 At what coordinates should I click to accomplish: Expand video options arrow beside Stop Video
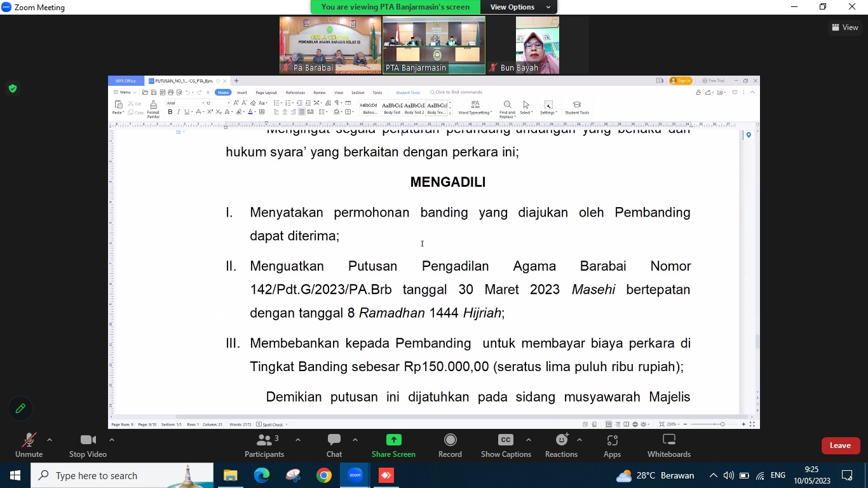(x=112, y=440)
